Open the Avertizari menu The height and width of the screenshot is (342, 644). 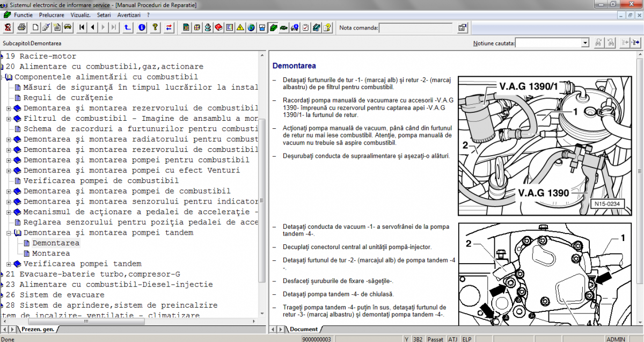(129, 15)
